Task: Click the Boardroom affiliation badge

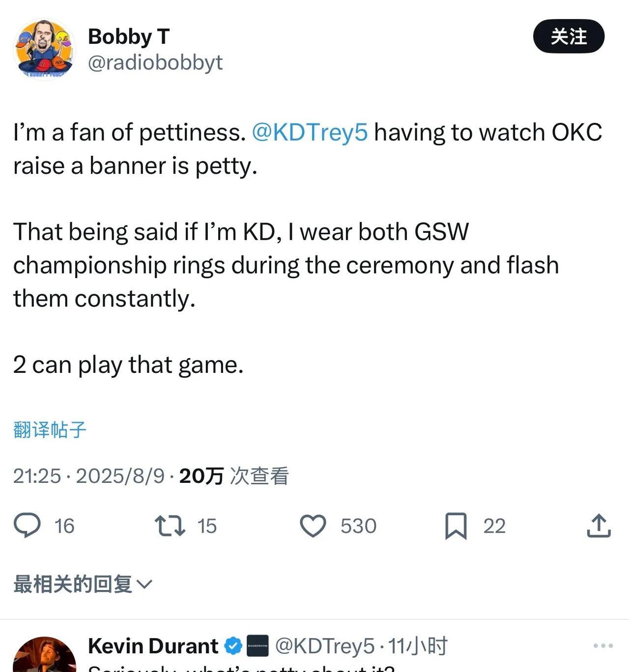Action: [x=257, y=646]
